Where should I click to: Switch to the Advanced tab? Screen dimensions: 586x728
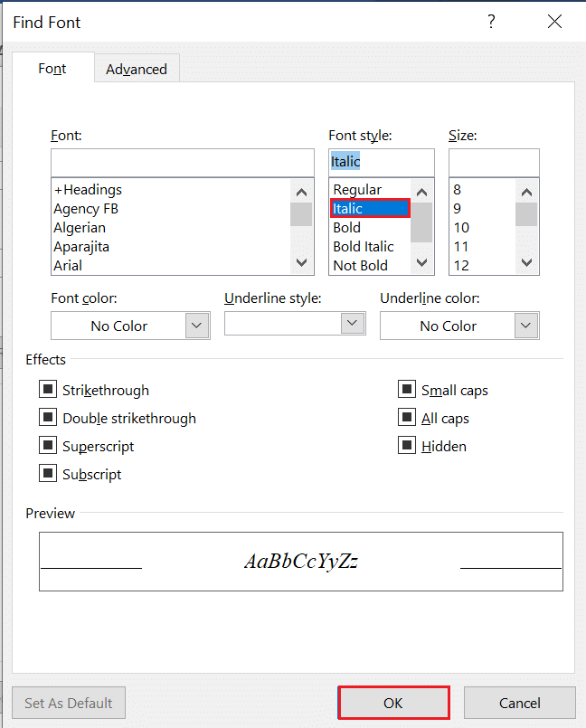(x=137, y=69)
